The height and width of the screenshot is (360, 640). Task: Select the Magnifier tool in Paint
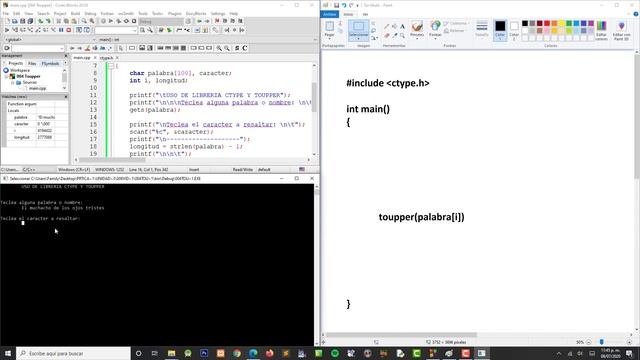pos(402,36)
